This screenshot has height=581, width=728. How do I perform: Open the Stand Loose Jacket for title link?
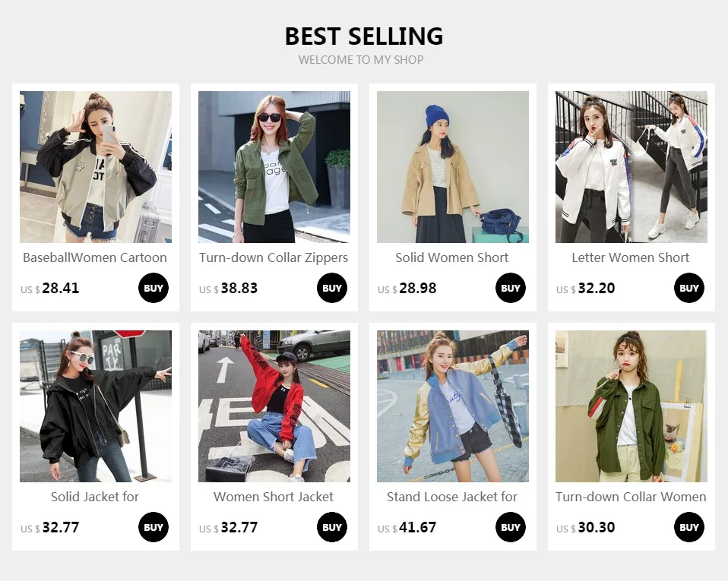pos(451,497)
